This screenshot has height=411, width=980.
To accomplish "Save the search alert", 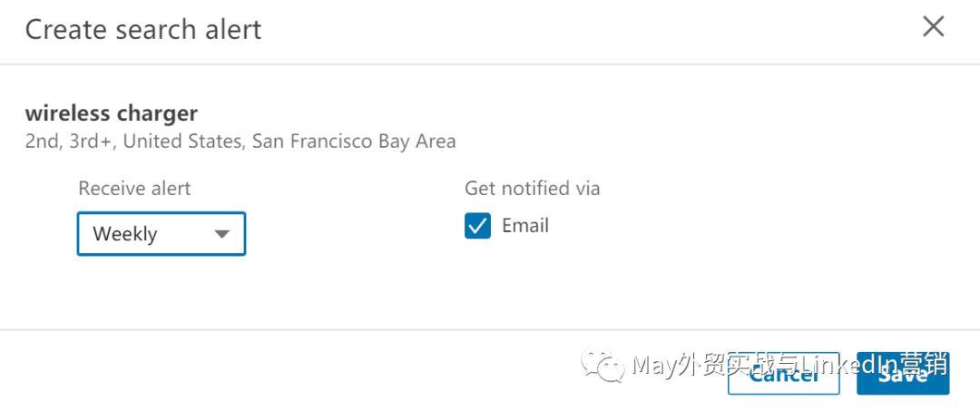I will point(903,374).
